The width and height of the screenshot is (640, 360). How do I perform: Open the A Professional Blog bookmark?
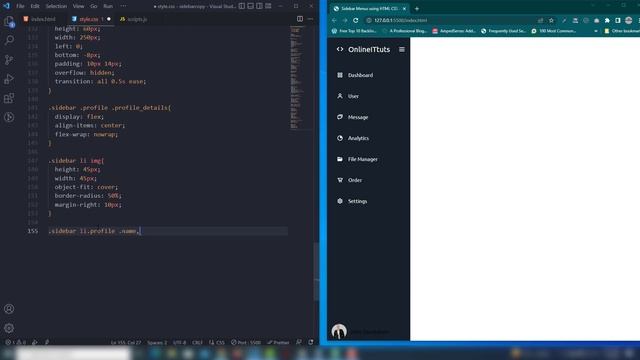(404, 31)
